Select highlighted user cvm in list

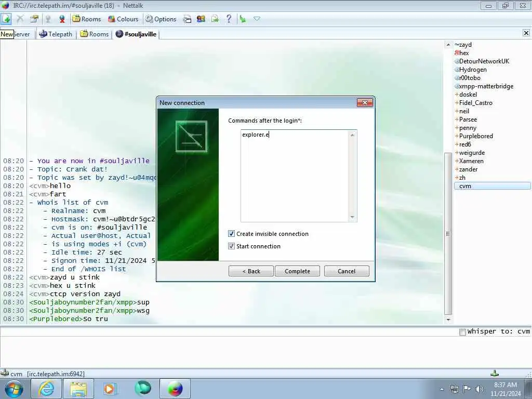(x=493, y=186)
